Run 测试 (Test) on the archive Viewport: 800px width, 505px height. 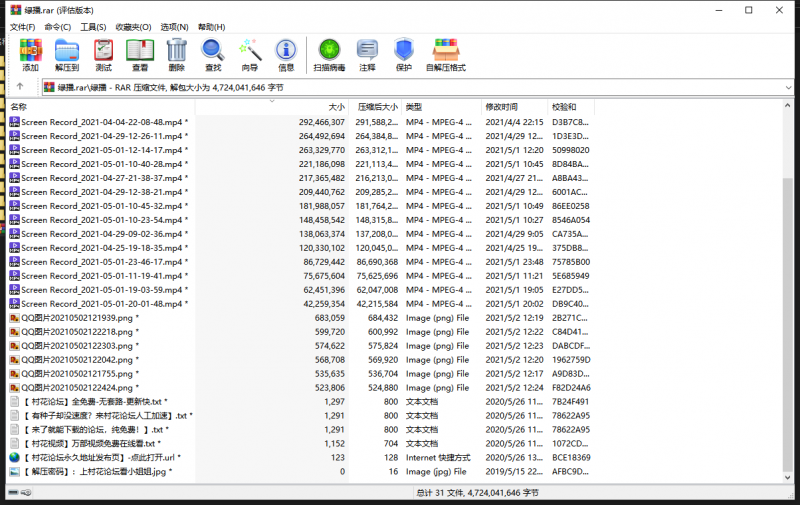(103, 53)
